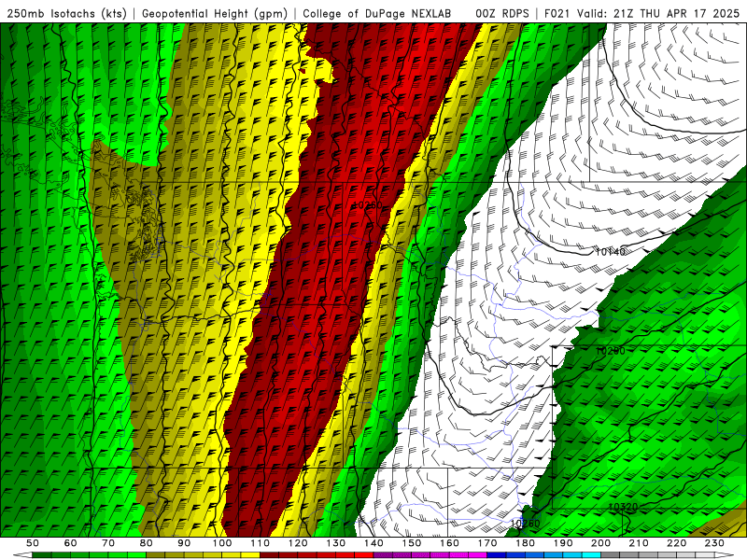Click the legend value 190

(563, 543)
